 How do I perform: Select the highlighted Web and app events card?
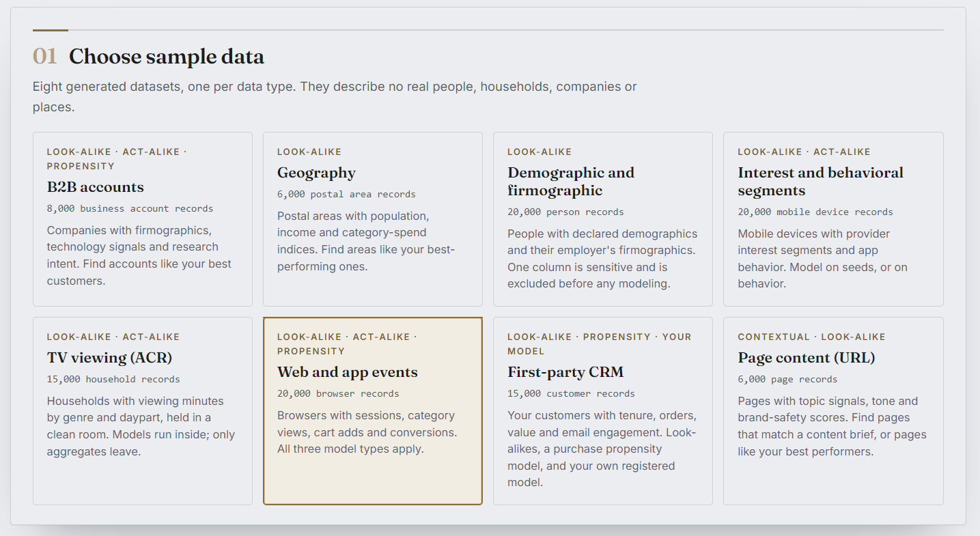click(373, 411)
